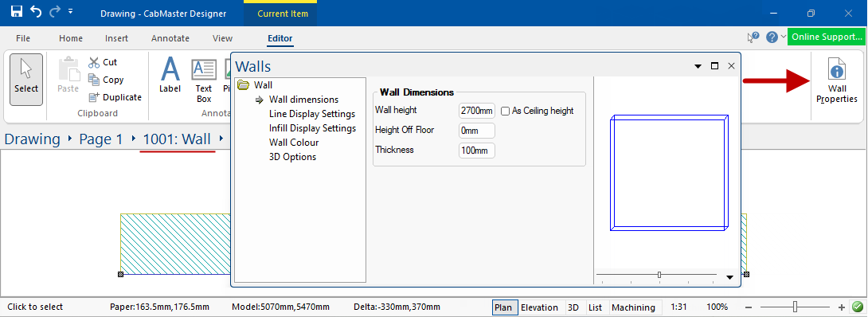
Task: Click the Wall height input field
Action: point(477,111)
